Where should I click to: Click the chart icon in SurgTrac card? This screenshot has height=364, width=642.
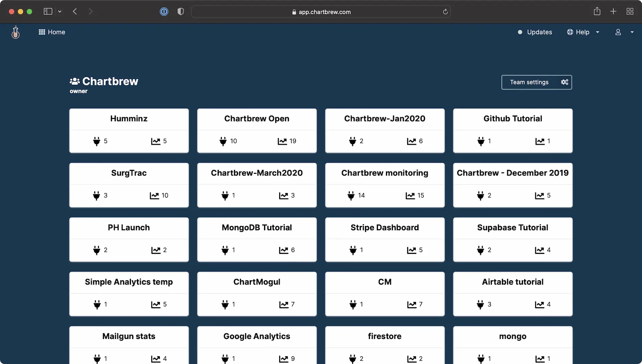[x=154, y=196]
